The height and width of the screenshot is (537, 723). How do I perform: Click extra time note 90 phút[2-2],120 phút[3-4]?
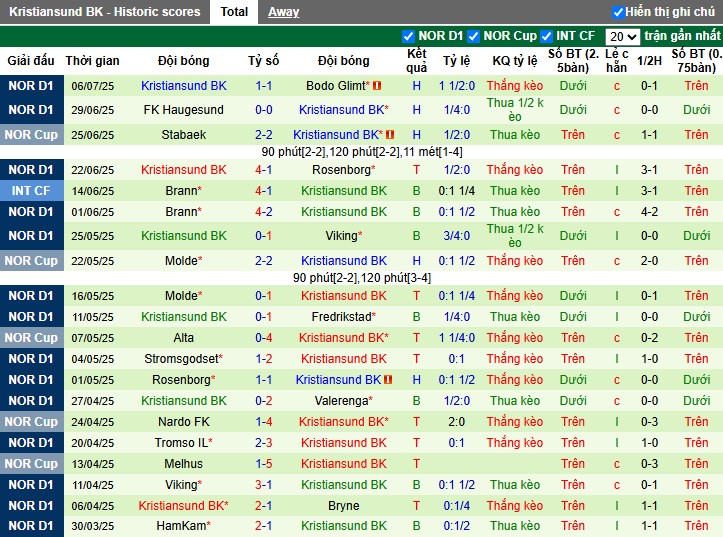362,277
